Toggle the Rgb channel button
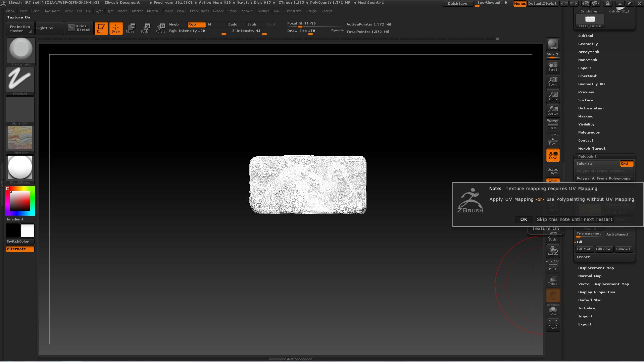 (196, 24)
